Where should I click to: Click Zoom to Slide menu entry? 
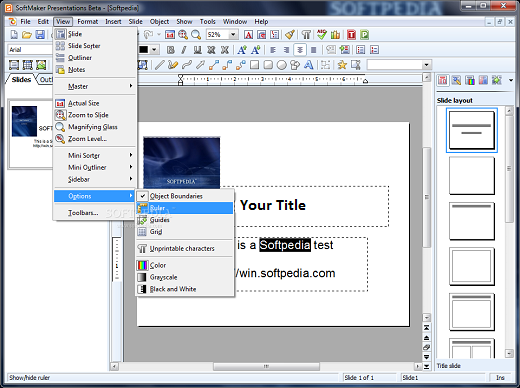pos(95,115)
